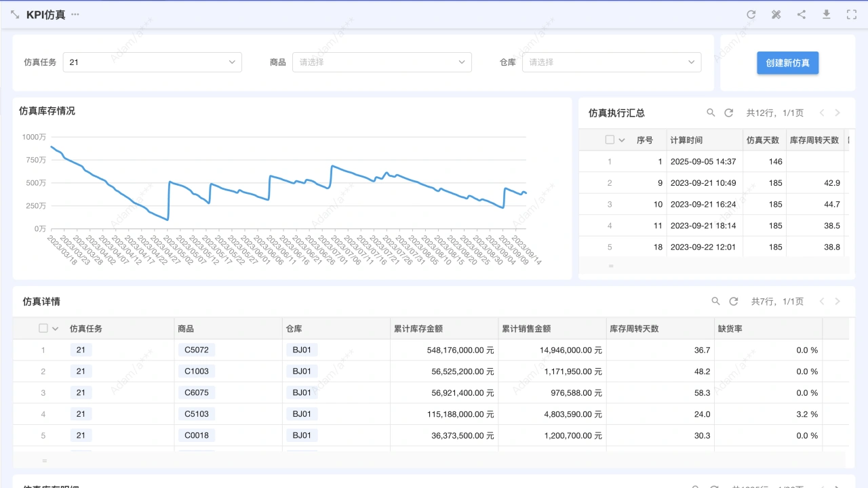The height and width of the screenshot is (488, 868).
Task: Refresh the 仿真详情 table
Action: coord(733,301)
